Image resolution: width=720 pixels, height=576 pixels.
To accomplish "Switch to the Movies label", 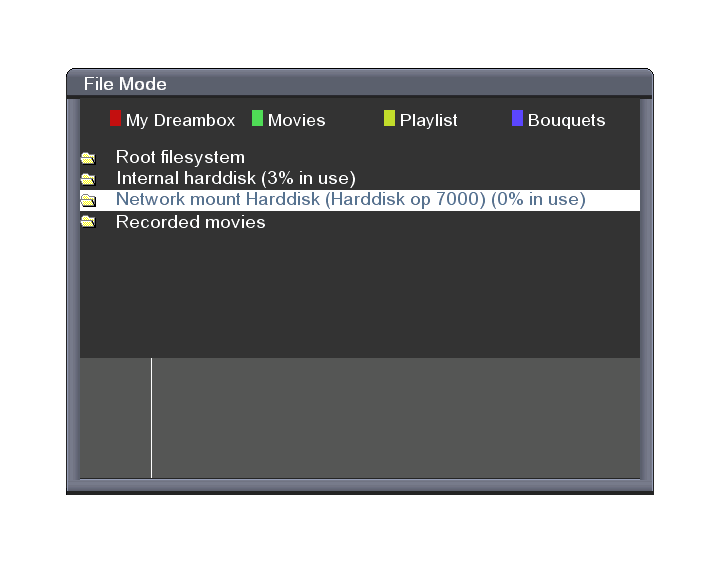I will (297, 120).
